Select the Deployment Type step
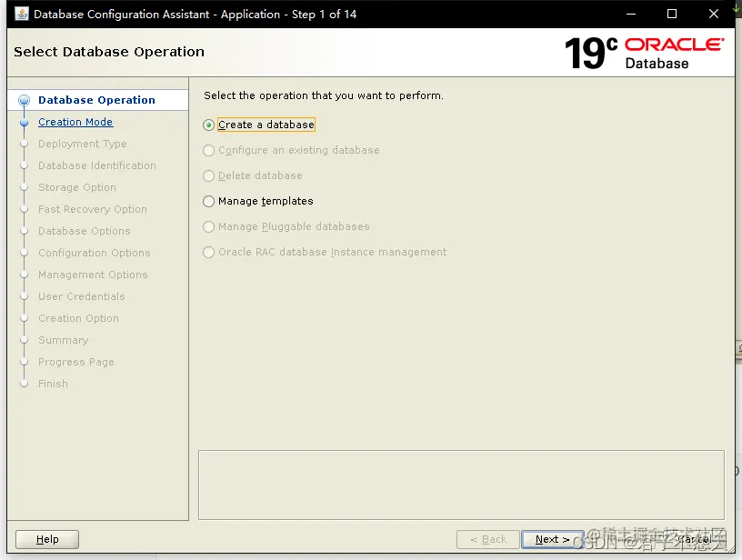742x560 pixels. pyautogui.click(x=83, y=144)
